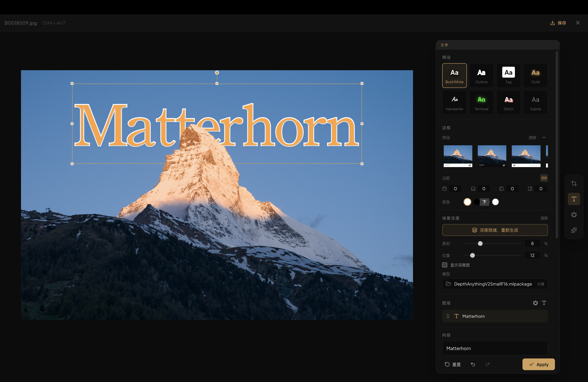588x382 pixels.
Task: Click the Matterhorn content text field
Action: (495, 348)
